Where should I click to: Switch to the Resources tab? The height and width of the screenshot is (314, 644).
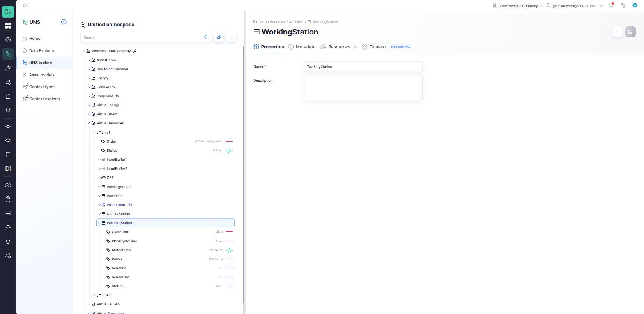(339, 47)
